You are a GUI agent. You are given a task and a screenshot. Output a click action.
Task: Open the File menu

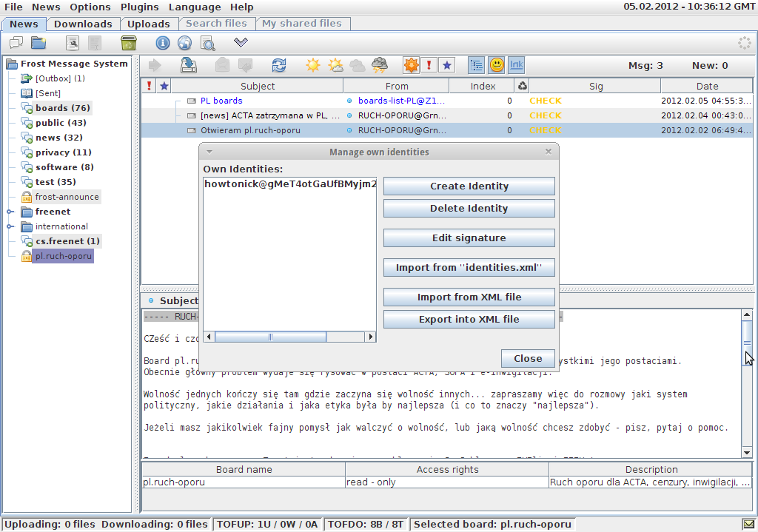13,7
